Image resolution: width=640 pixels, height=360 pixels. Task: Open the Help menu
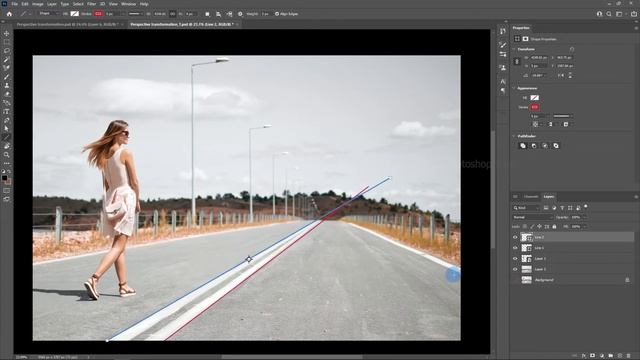point(144,4)
